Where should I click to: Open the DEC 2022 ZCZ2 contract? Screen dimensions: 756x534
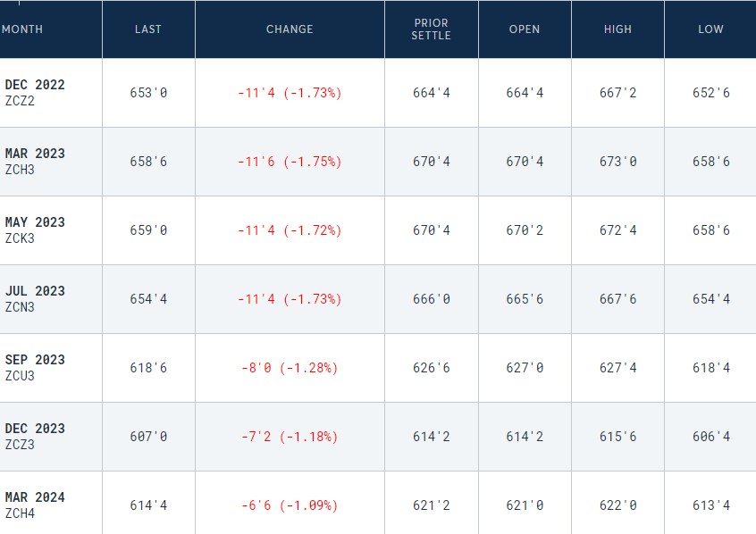(x=35, y=93)
